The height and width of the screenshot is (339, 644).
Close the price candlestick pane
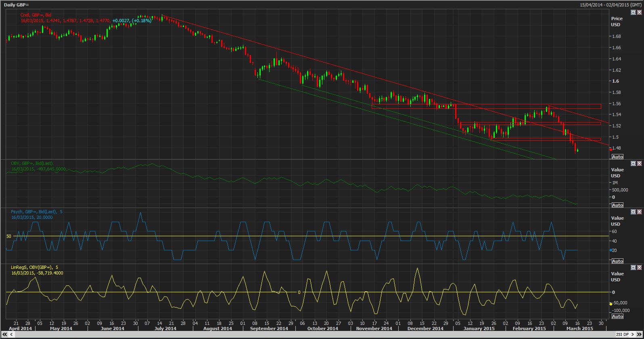point(639,12)
